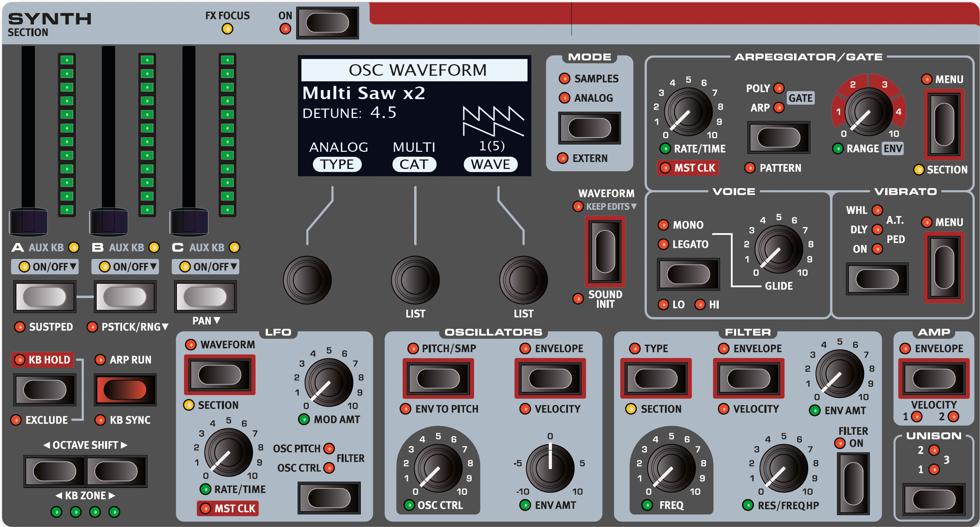Screen dimensions: 980x527
Task: Click layer A volume fader
Action: [x=28, y=222]
